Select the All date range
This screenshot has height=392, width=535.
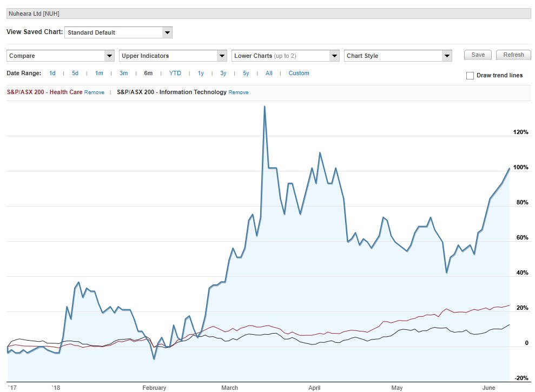[269, 73]
